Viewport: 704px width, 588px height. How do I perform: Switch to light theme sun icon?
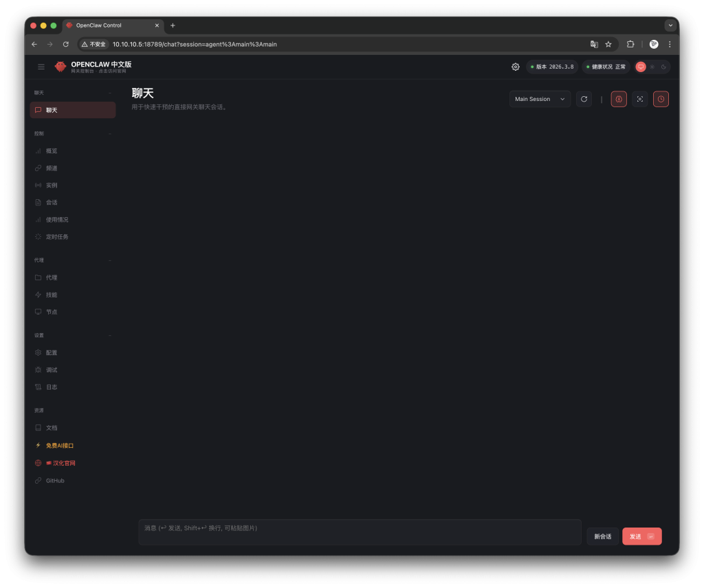pos(652,67)
